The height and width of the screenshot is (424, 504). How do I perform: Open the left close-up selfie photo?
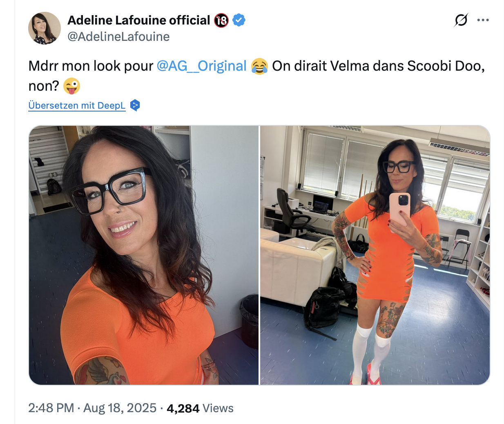tap(144, 255)
